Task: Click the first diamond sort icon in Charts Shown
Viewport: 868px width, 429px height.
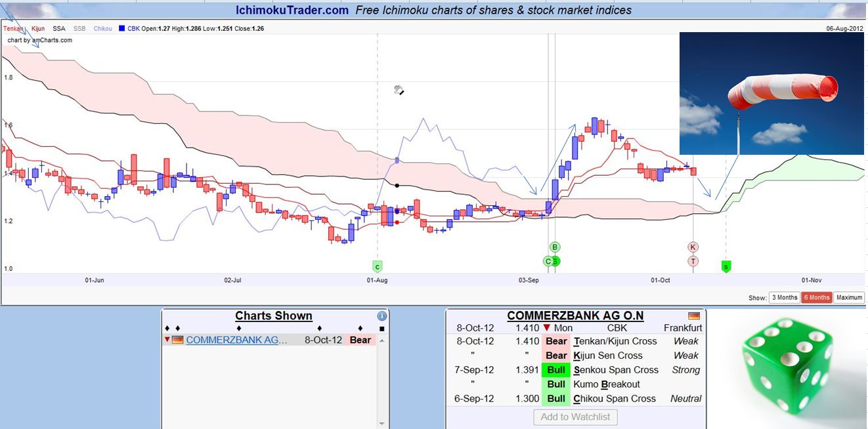Action: [167, 329]
